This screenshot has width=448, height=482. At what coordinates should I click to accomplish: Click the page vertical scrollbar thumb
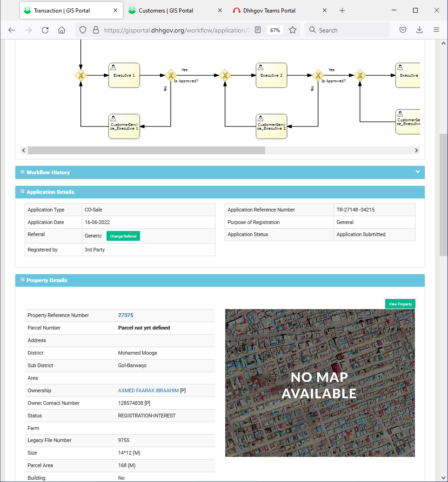(443, 195)
